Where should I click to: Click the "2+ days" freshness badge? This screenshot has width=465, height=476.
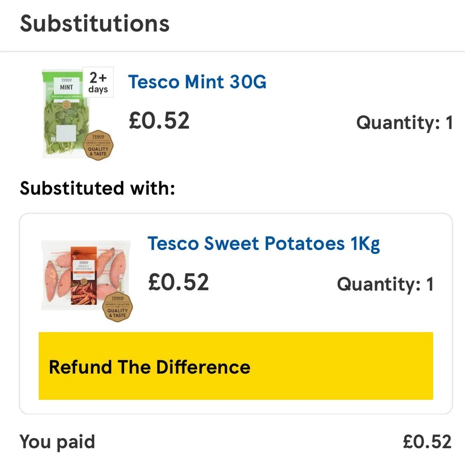(98, 82)
